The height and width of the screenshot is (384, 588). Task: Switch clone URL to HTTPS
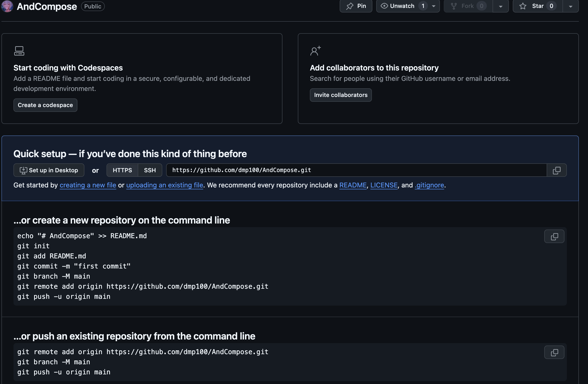pos(122,170)
